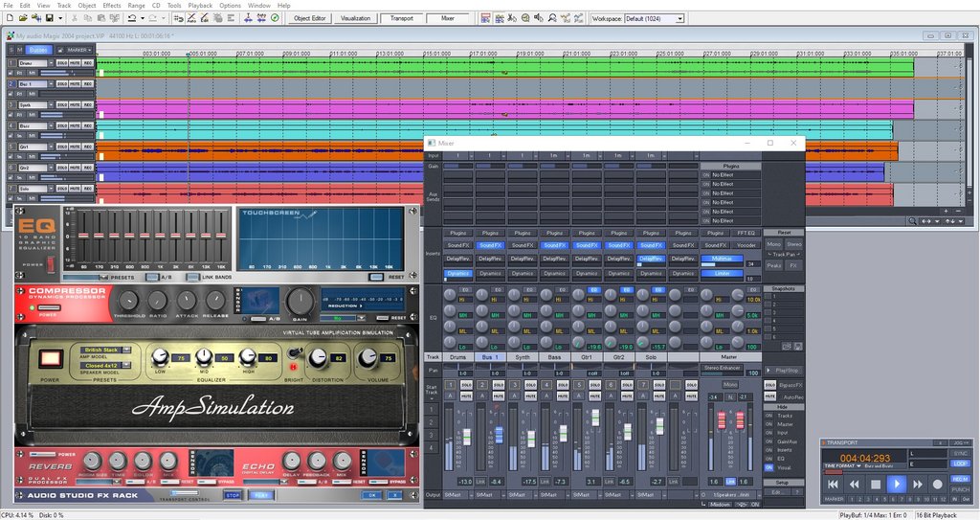Viewport: 980px width, 520px height.
Task: Click the Paste clipboard icon in toolbar
Action: click(x=100, y=18)
